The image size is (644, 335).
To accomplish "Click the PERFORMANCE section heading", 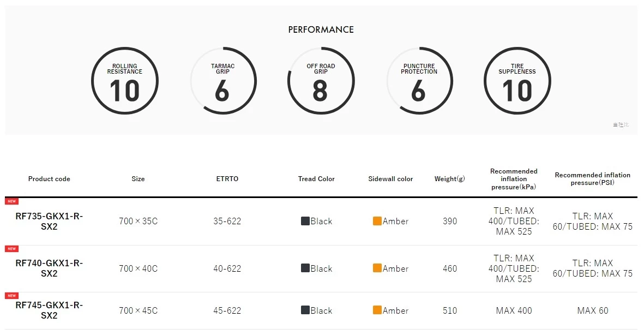I will (x=321, y=29).
